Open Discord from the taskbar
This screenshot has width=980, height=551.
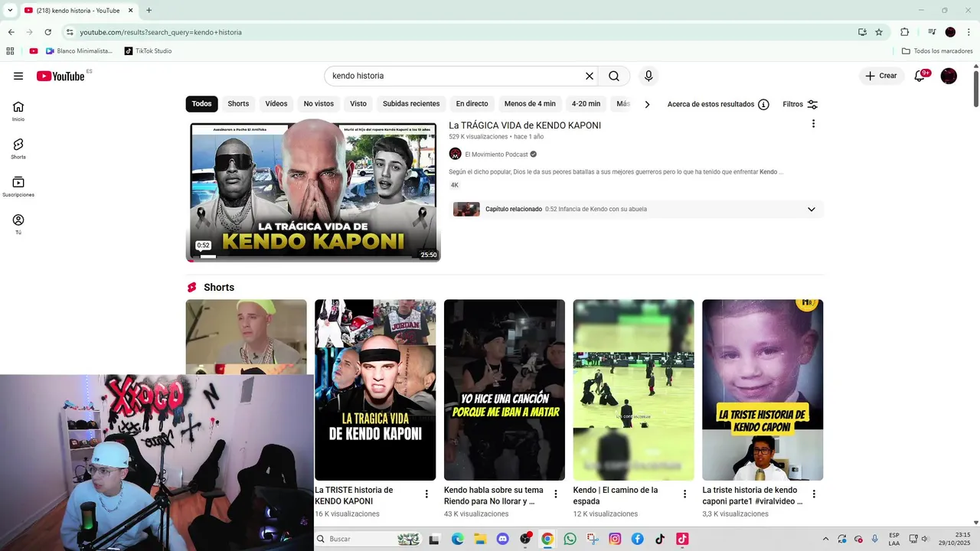coord(502,539)
